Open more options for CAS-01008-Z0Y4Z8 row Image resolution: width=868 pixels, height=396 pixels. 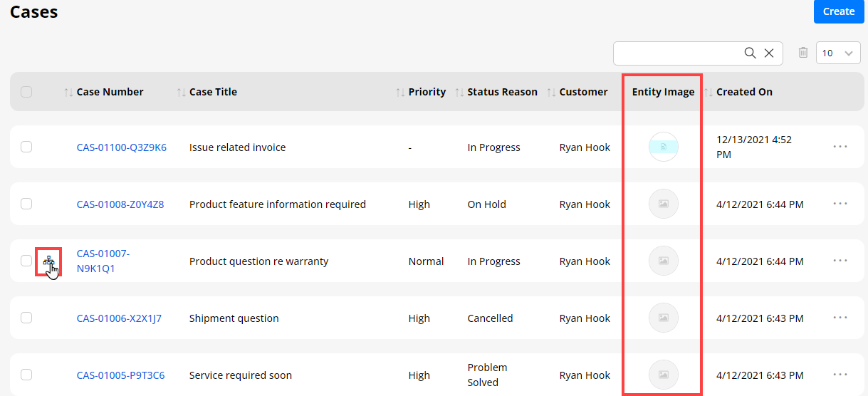840,204
